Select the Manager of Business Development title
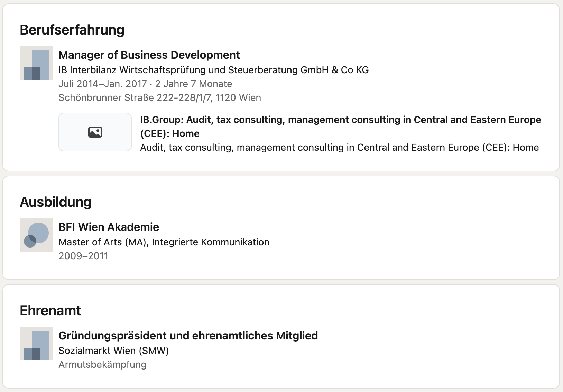Screen dimensions: 563x392 pyautogui.click(x=149, y=55)
